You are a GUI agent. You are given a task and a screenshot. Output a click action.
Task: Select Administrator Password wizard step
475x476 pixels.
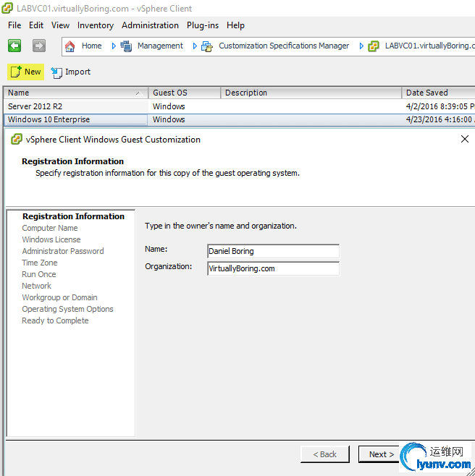[63, 251]
